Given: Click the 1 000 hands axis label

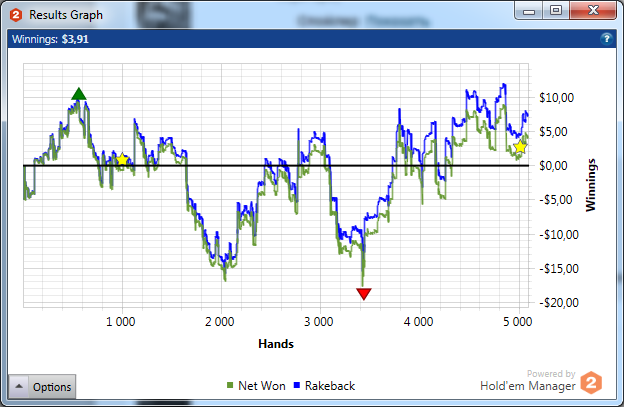Looking at the screenshot, I should coord(121,321).
